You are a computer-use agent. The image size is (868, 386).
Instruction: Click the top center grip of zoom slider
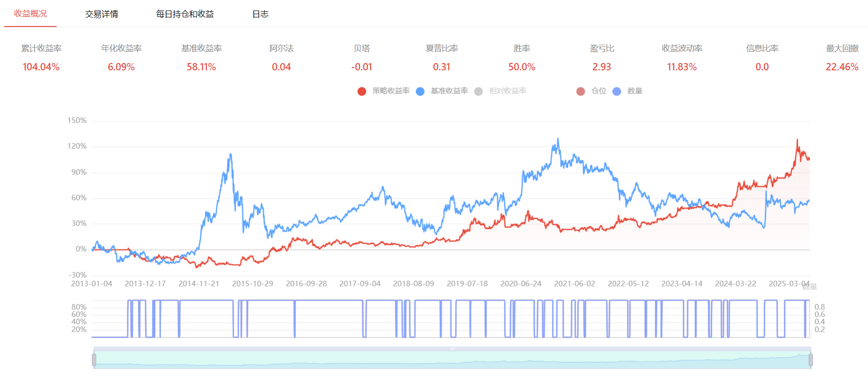pos(452,349)
